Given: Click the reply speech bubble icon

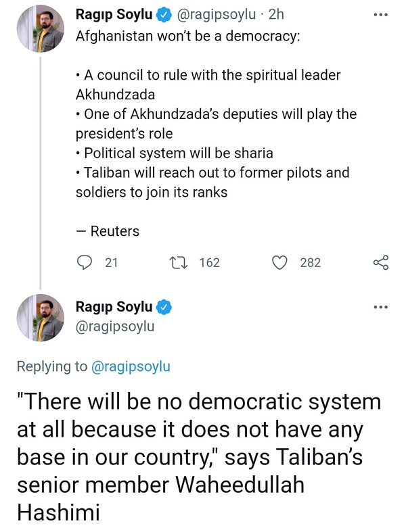Looking at the screenshot, I should [84, 263].
